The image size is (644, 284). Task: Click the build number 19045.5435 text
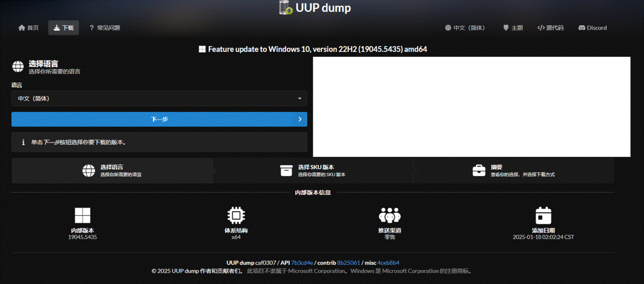click(83, 237)
